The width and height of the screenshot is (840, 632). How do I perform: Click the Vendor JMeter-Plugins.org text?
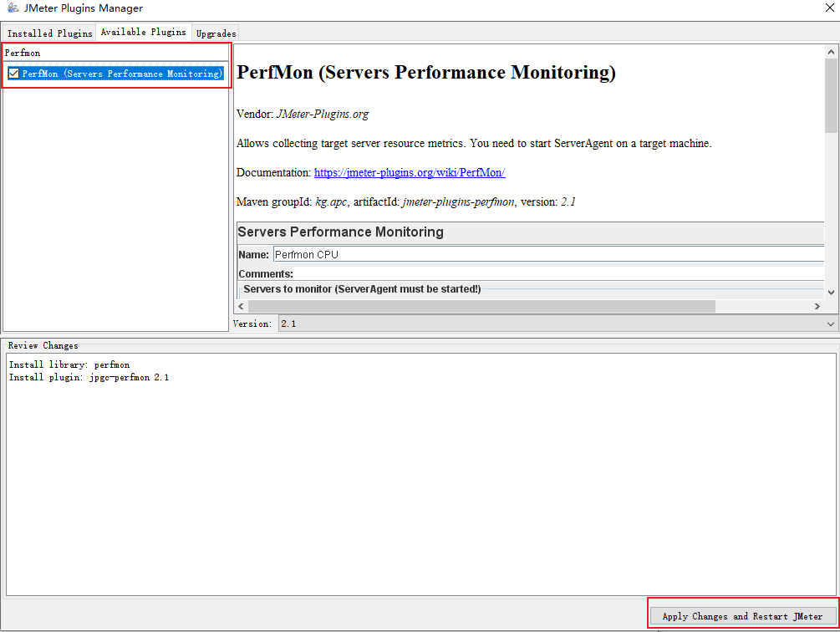pyautogui.click(x=302, y=114)
